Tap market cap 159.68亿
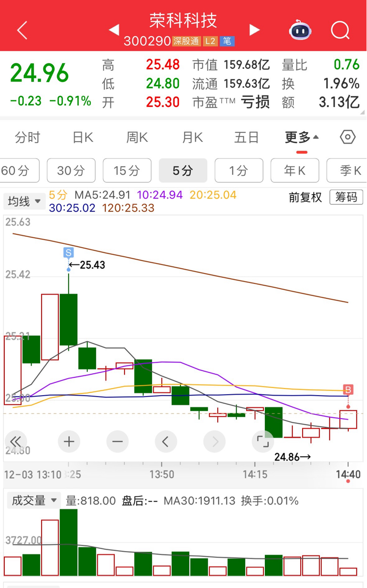This screenshot has height=588, width=367. (x=247, y=65)
